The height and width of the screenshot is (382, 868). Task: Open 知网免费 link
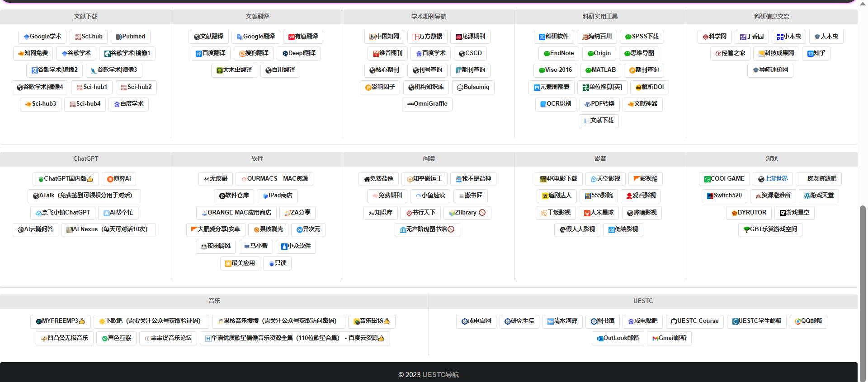point(33,53)
